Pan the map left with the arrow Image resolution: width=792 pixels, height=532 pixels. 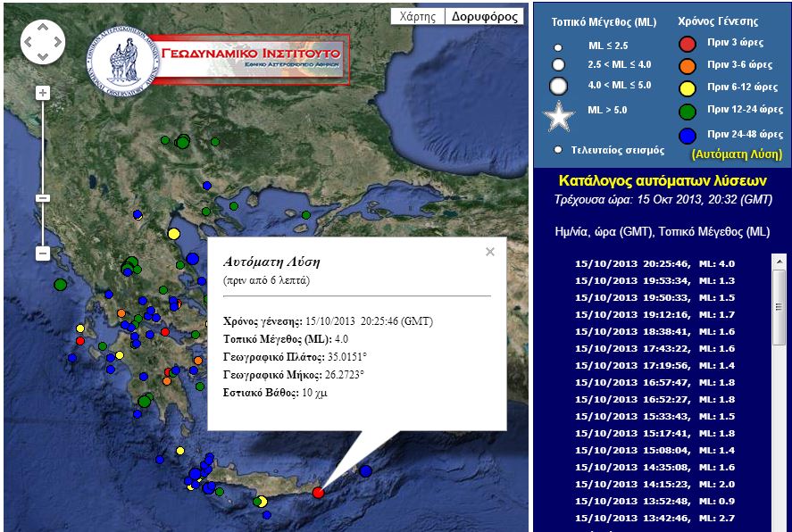click(x=29, y=42)
